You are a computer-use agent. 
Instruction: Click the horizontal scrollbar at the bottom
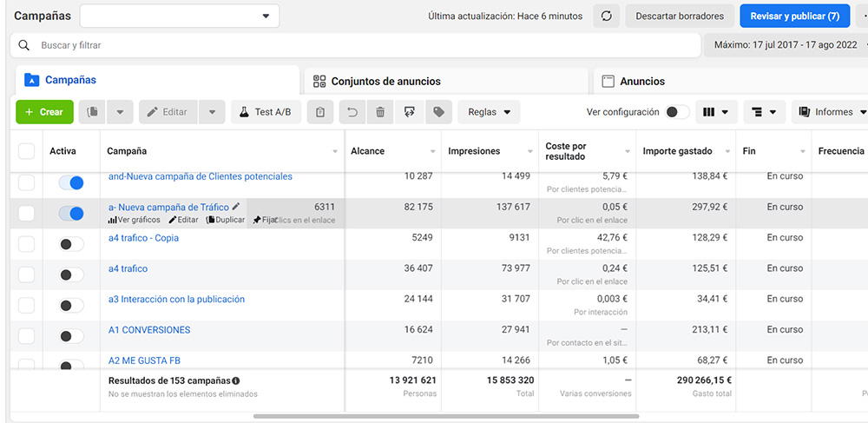tap(434, 417)
